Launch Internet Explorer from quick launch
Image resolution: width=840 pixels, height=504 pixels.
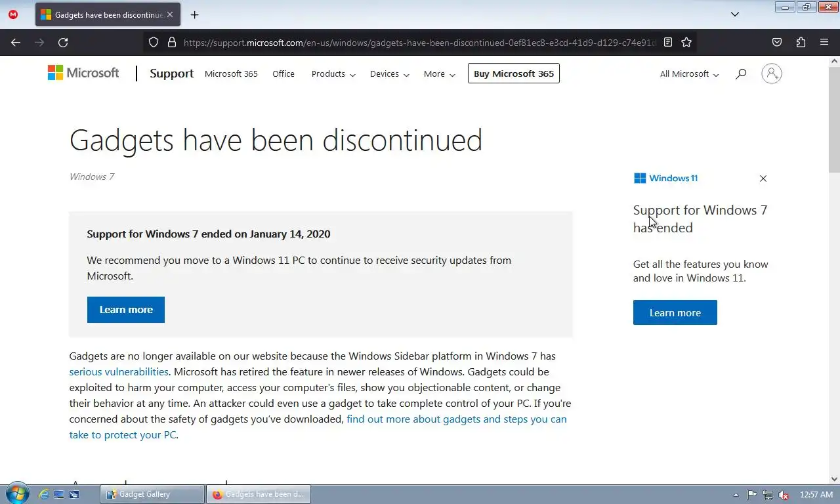(x=44, y=494)
